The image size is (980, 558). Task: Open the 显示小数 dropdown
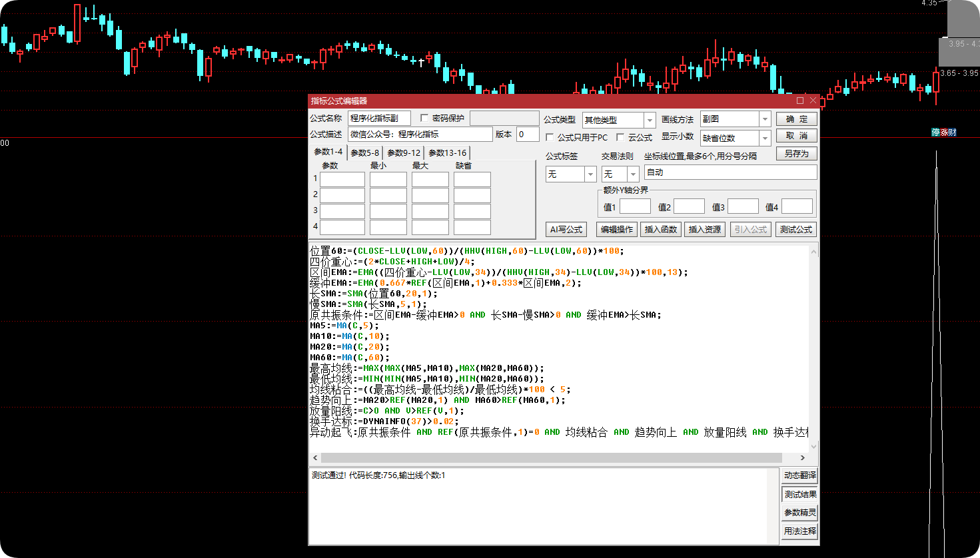tap(765, 138)
